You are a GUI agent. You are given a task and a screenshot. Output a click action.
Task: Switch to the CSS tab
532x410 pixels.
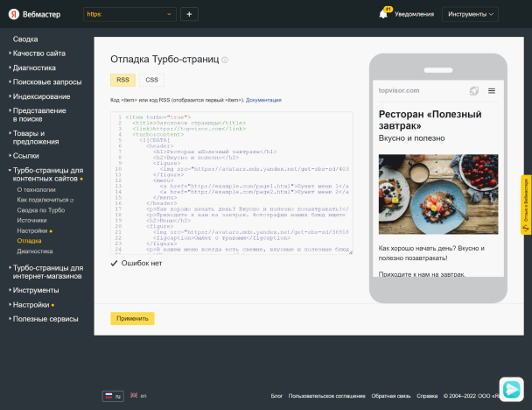pos(151,80)
